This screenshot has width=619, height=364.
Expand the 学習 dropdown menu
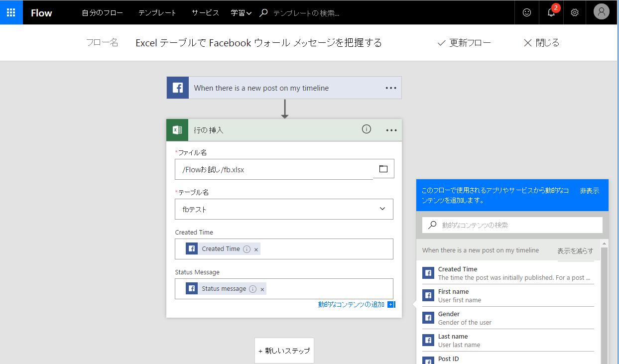pyautogui.click(x=241, y=13)
